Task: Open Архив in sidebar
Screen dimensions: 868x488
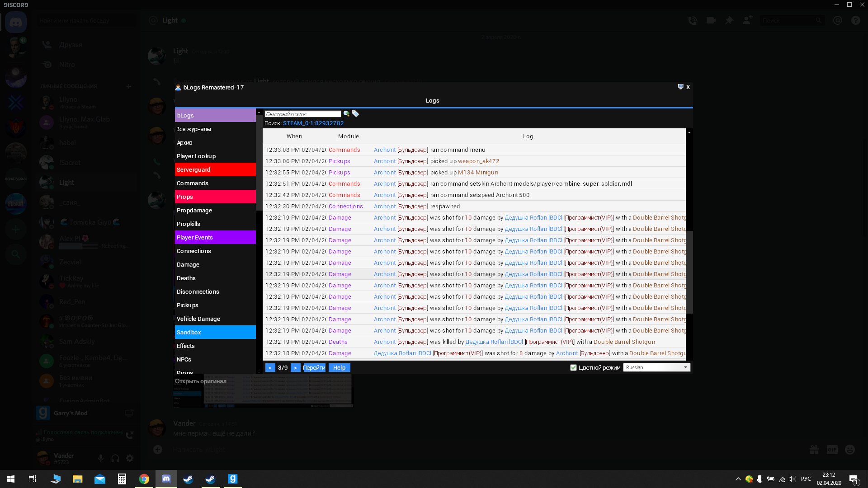Action: tap(215, 142)
